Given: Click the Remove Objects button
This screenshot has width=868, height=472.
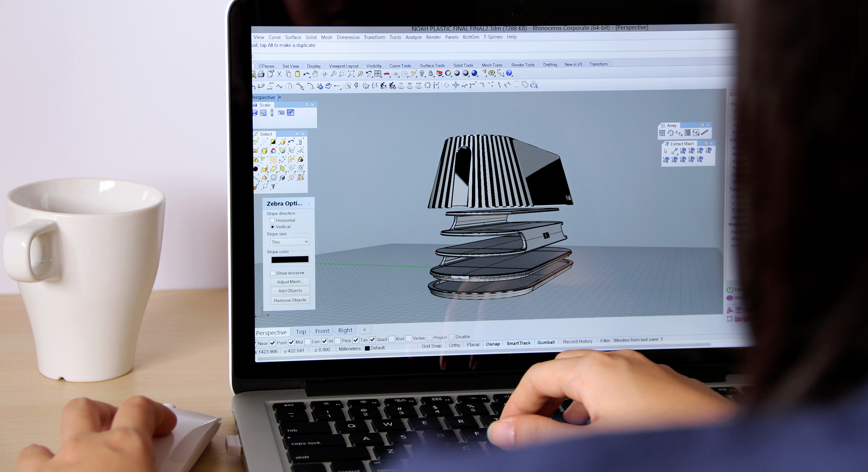Looking at the screenshot, I should point(290,300).
